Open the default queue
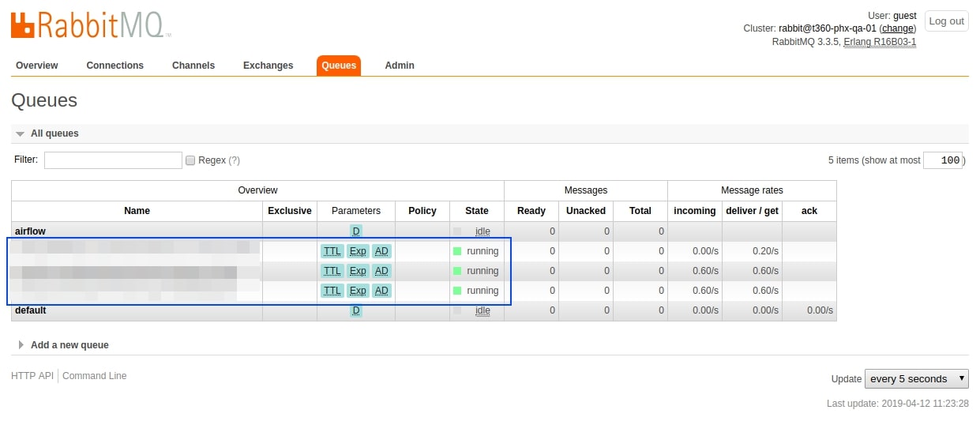This screenshot has height=421, width=980. point(31,310)
